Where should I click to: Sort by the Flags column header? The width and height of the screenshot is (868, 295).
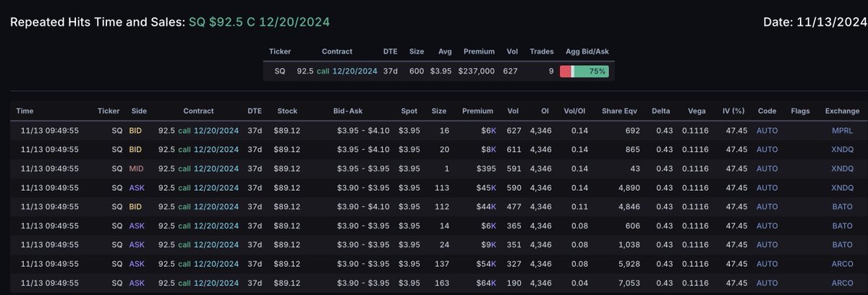click(x=801, y=111)
